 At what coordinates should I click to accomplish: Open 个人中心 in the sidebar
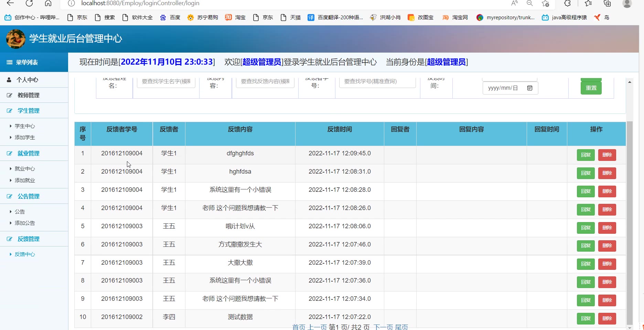click(28, 80)
